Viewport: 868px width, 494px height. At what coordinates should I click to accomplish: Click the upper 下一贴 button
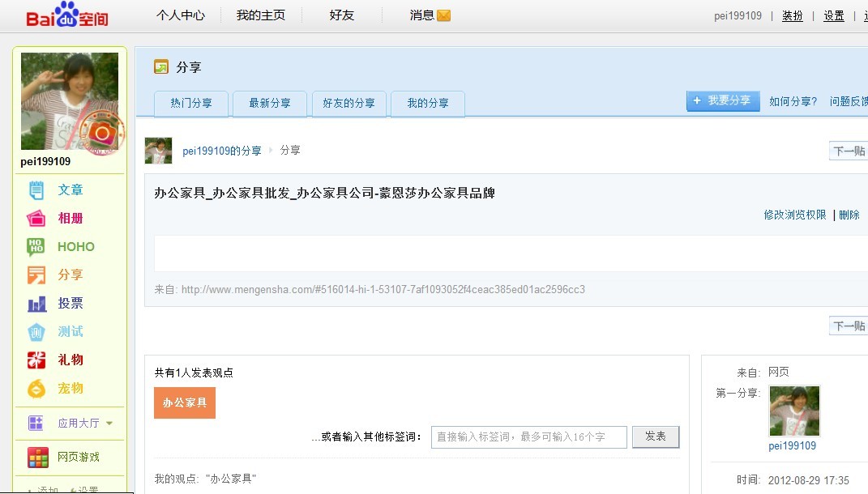pyautogui.click(x=849, y=151)
